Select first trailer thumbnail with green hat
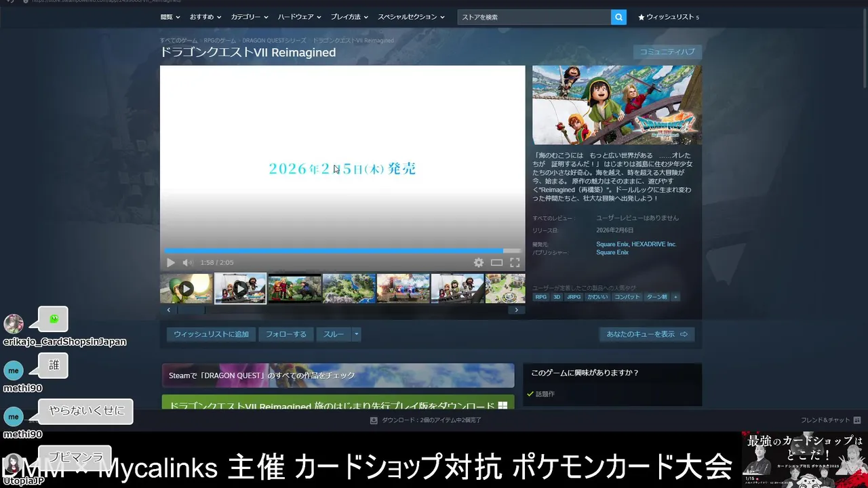This screenshot has height=488, width=868. [x=186, y=288]
